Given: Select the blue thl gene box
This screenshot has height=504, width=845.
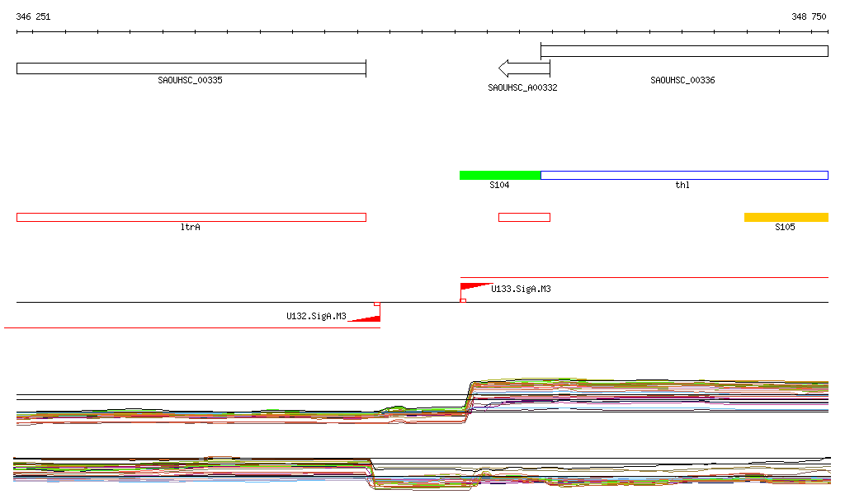Looking at the screenshot, I should (684, 175).
